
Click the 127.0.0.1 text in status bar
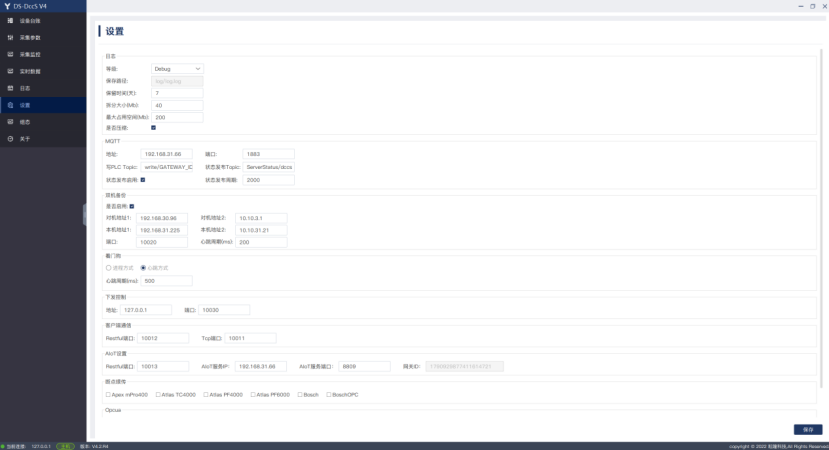tap(41, 447)
